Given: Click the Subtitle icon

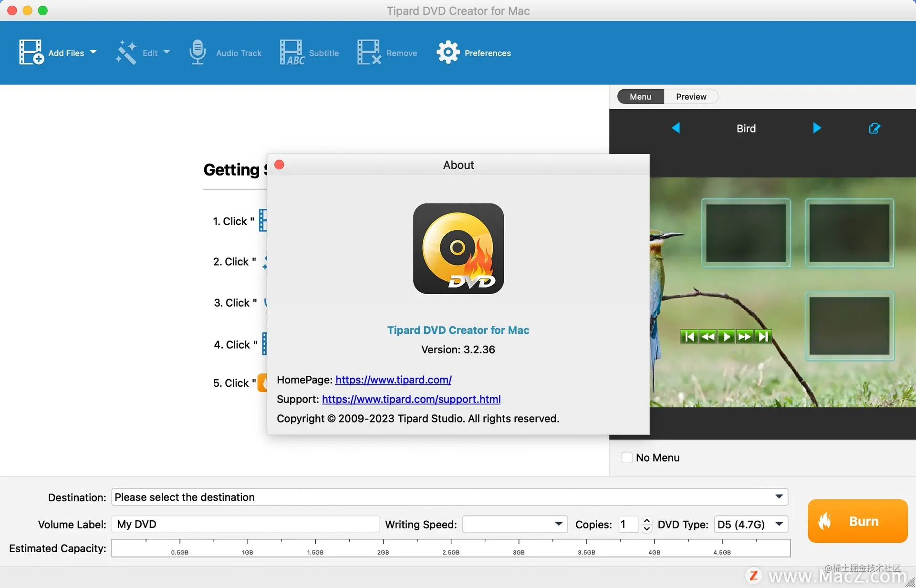Looking at the screenshot, I should tap(291, 52).
